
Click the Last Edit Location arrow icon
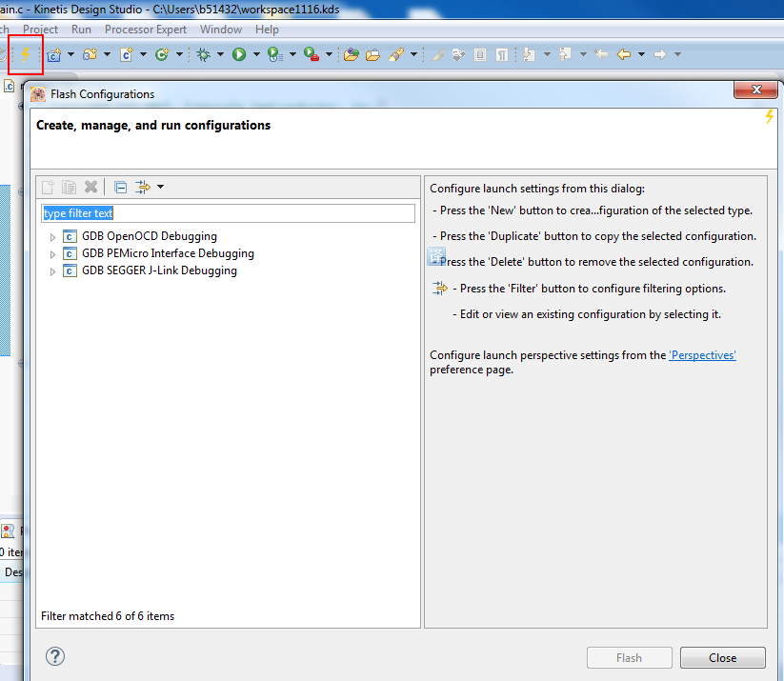[601, 54]
